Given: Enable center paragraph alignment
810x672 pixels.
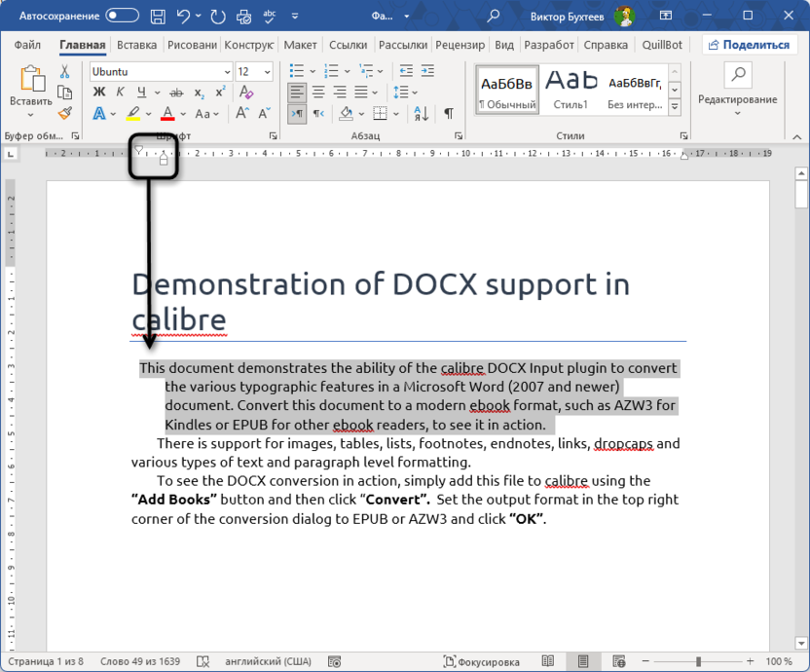Looking at the screenshot, I should point(319,93).
